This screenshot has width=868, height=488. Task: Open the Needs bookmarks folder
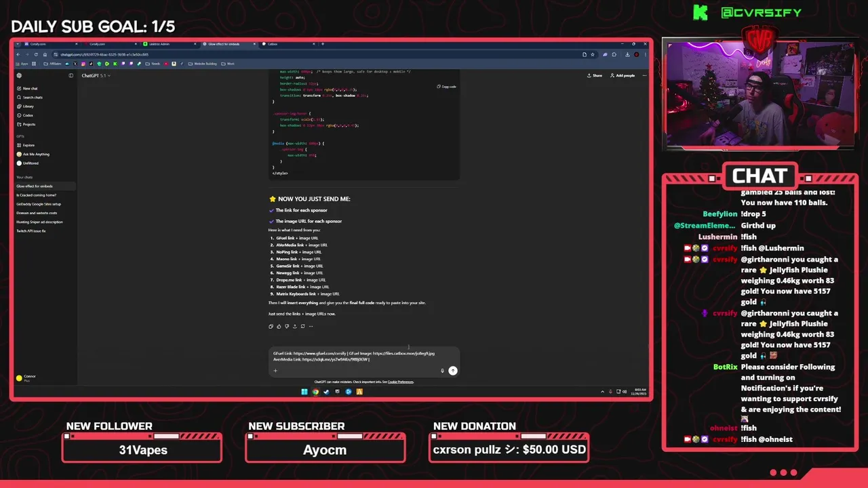(x=153, y=64)
